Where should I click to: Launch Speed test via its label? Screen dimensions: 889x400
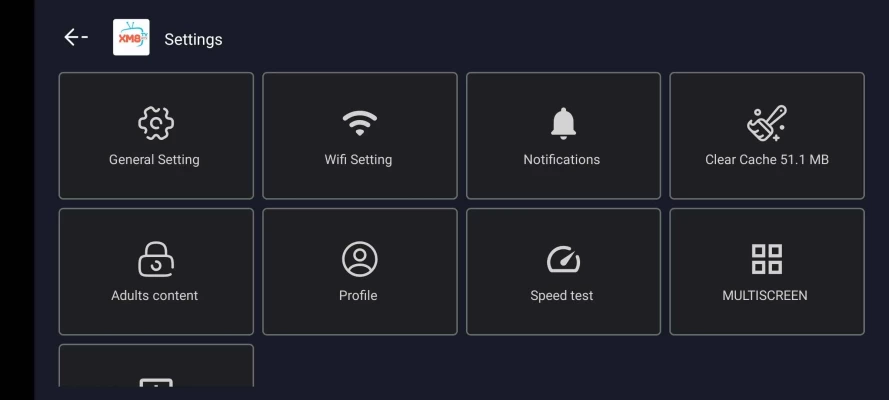click(x=562, y=296)
